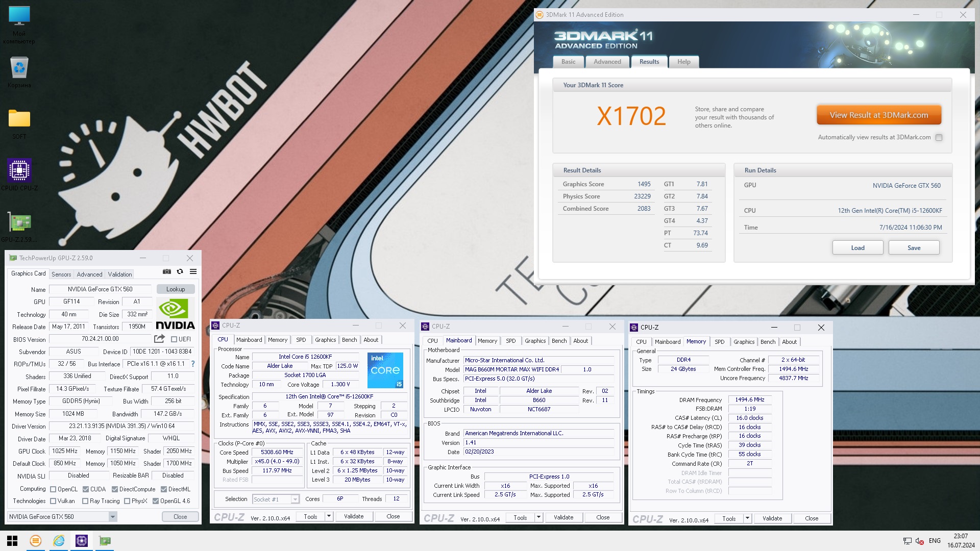The height and width of the screenshot is (551, 980).
Task: Open the SOFT folder on desktop
Action: [19, 124]
